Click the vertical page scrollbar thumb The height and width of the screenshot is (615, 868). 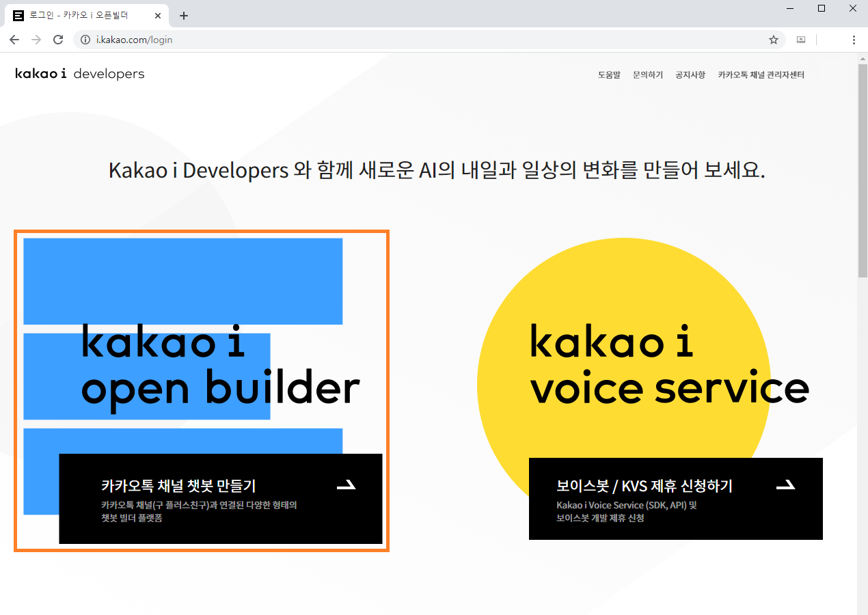click(x=863, y=171)
